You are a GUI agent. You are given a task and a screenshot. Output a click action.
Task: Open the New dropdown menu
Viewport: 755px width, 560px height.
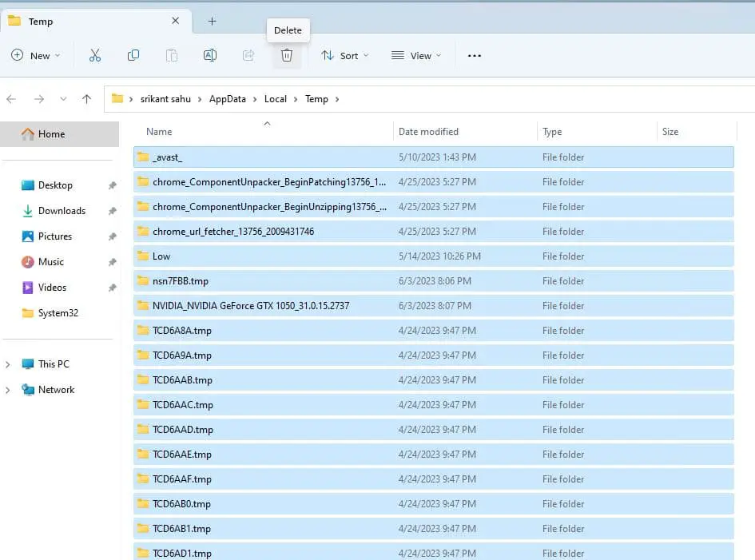coord(36,55)
